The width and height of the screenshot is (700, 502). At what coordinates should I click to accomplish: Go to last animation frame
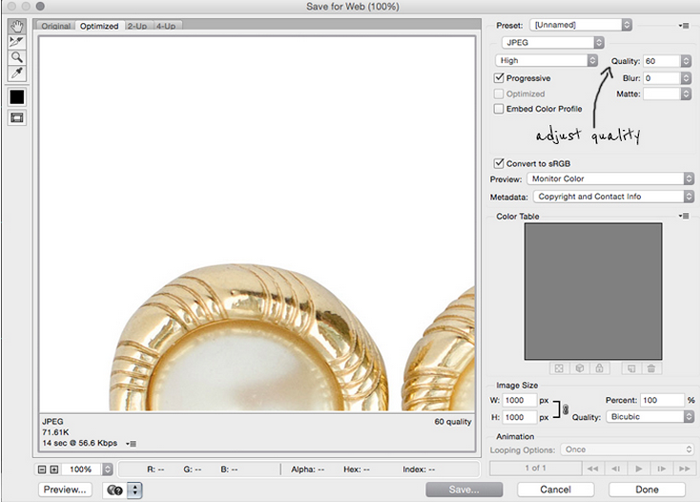point(684,469)
